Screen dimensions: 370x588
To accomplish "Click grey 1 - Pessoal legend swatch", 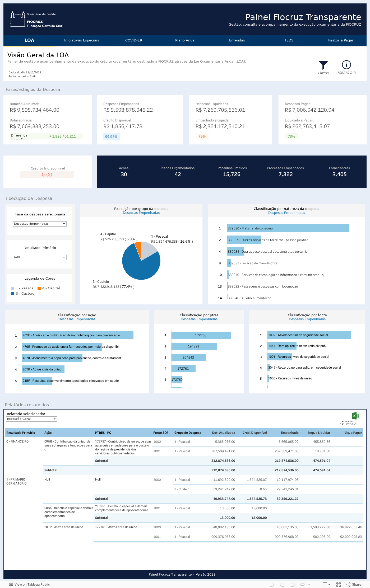I will coord(13,288).
